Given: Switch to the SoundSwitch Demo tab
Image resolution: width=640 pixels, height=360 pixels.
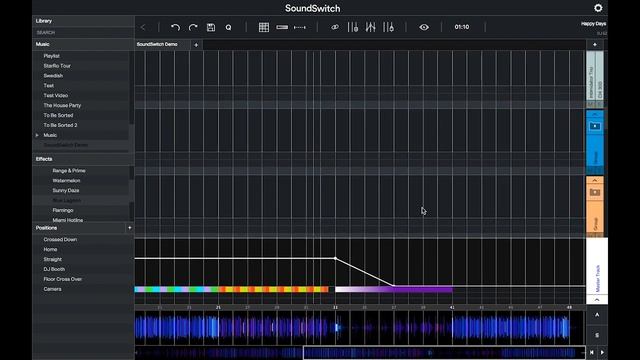Looking at the screenshot, I should pyautogui.click(x=157, y=44).
